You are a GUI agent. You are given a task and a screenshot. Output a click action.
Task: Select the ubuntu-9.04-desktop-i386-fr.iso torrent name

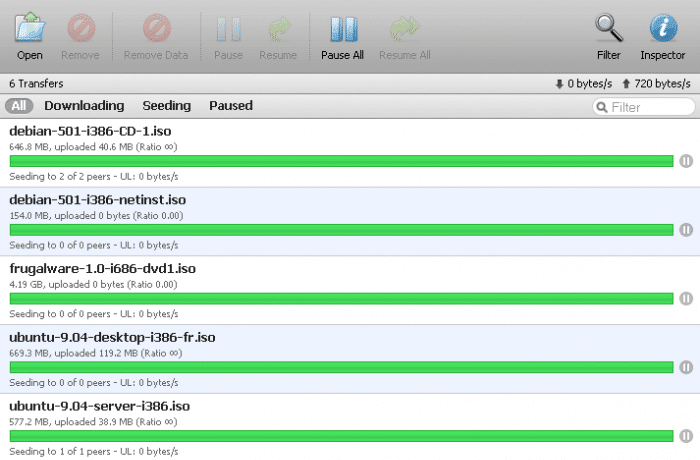point(112,337)
